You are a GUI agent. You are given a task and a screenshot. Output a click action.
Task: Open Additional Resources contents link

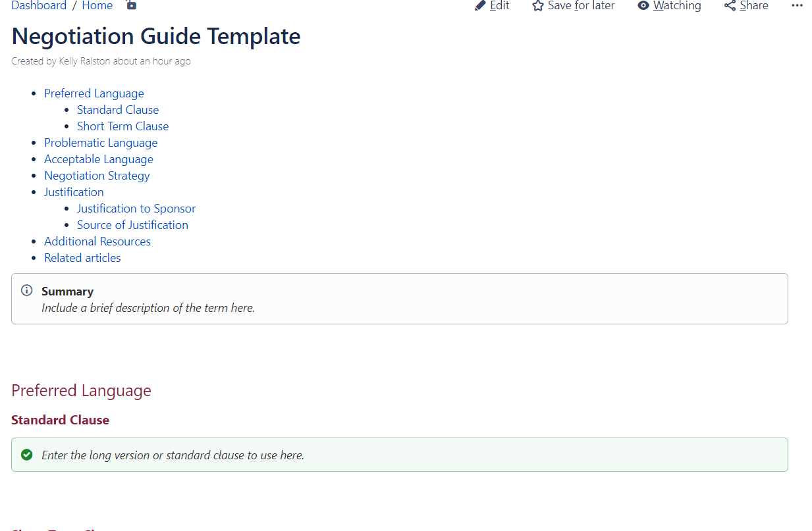pyautogui.click(x=97, y=241)
